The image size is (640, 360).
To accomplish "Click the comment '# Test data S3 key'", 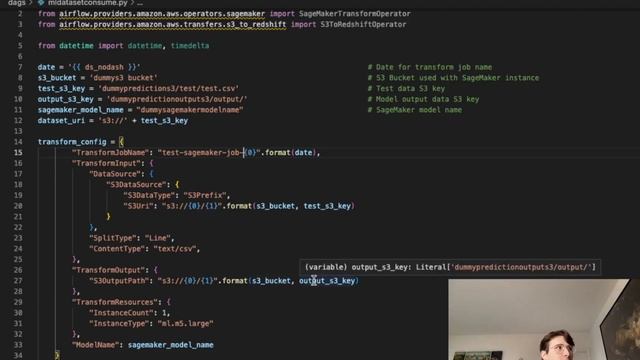I will tap(406, 89).
